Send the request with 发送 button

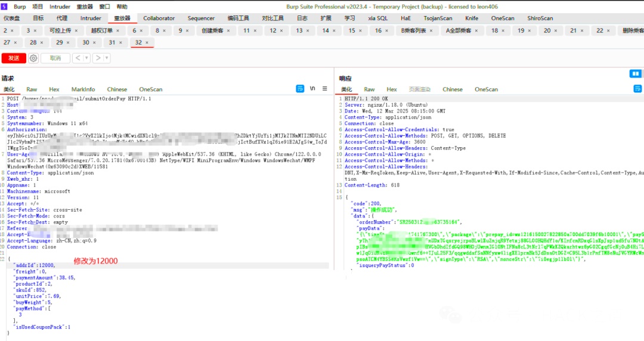tap(14, 58)
